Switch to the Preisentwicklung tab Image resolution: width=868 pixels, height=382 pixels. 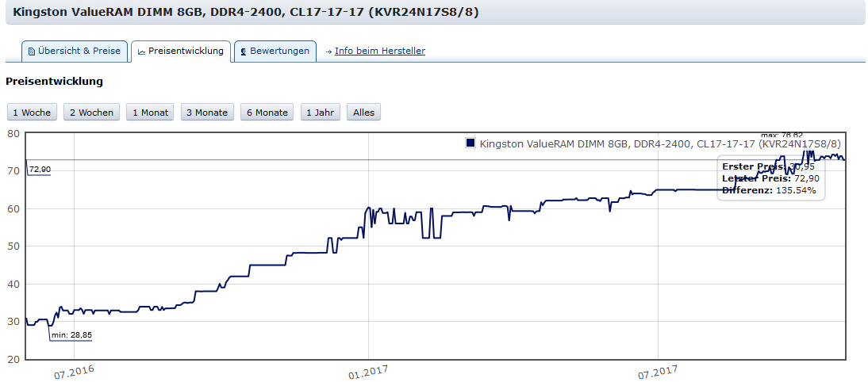coord(180,51)
